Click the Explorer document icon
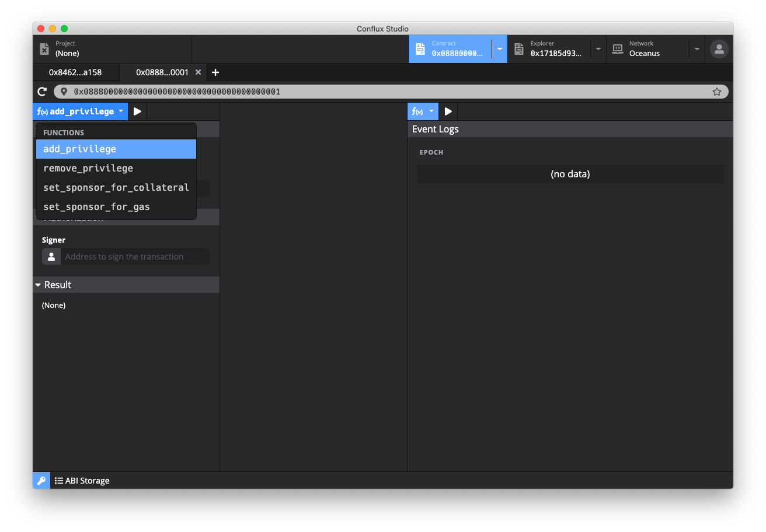This screenshot has width=766, height=532. (519, 49)
